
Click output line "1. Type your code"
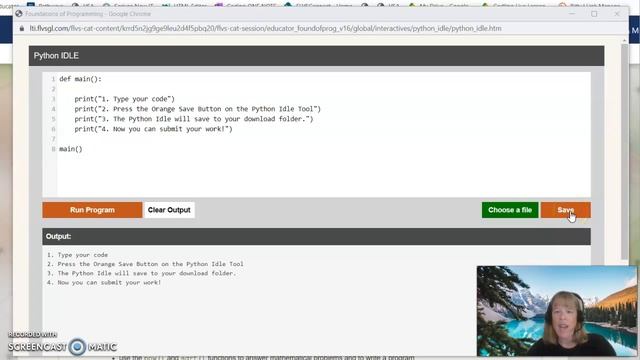(x=78, y=255)
